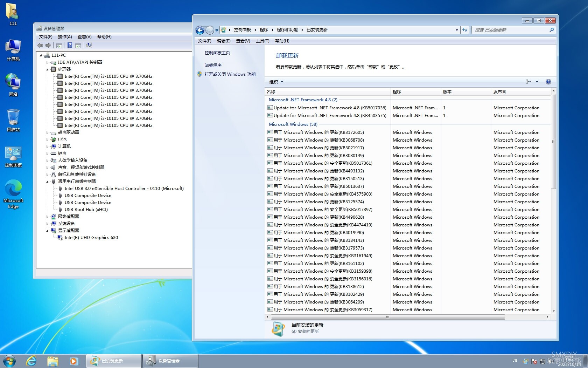Open view options dropdown arrow
588x368 pixels.
[x=537, y=82]
